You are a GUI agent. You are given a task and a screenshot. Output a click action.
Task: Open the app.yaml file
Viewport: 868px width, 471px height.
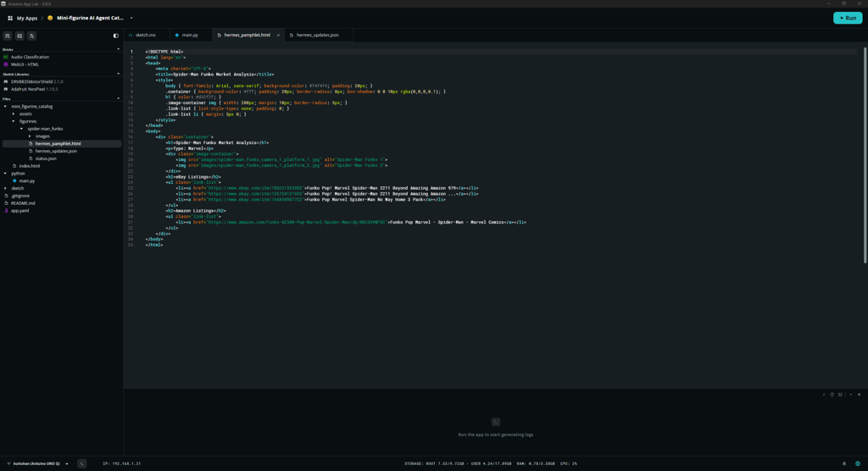(20, 211)
